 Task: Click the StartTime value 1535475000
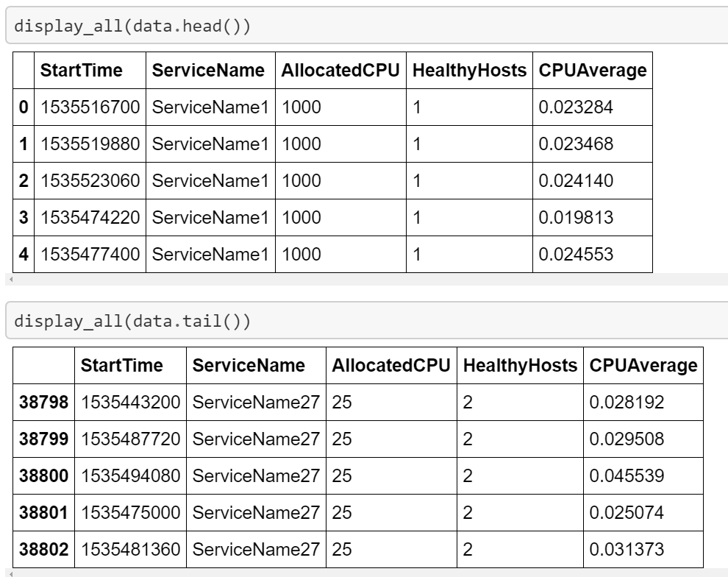[x=130, y=512]
